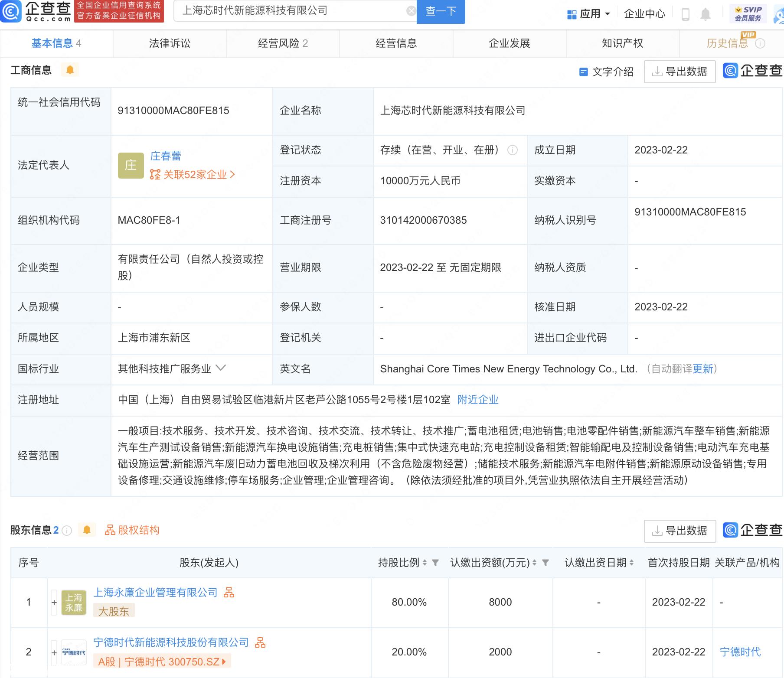
Task: Expand the A股 宁德时代 300750.SZ stock tag
Action: 162,662
